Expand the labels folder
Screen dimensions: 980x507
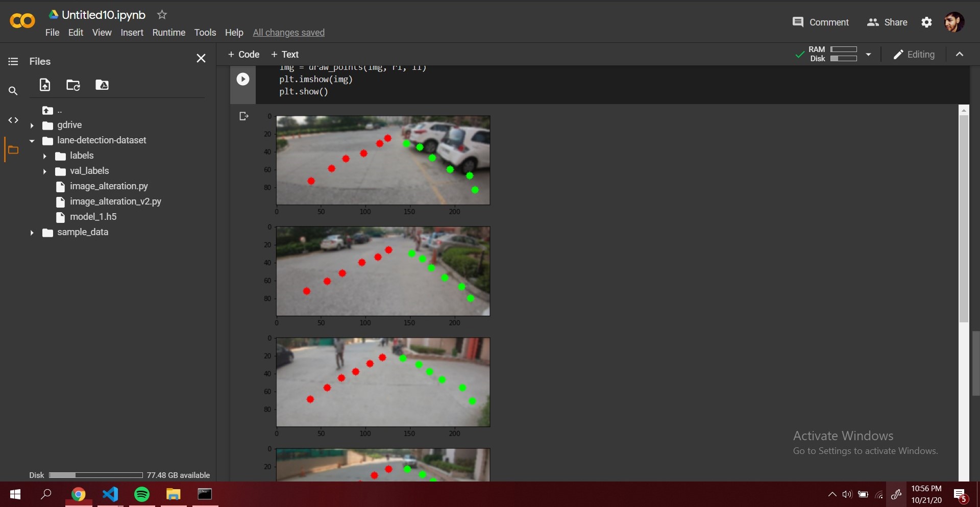click(44, 156)
